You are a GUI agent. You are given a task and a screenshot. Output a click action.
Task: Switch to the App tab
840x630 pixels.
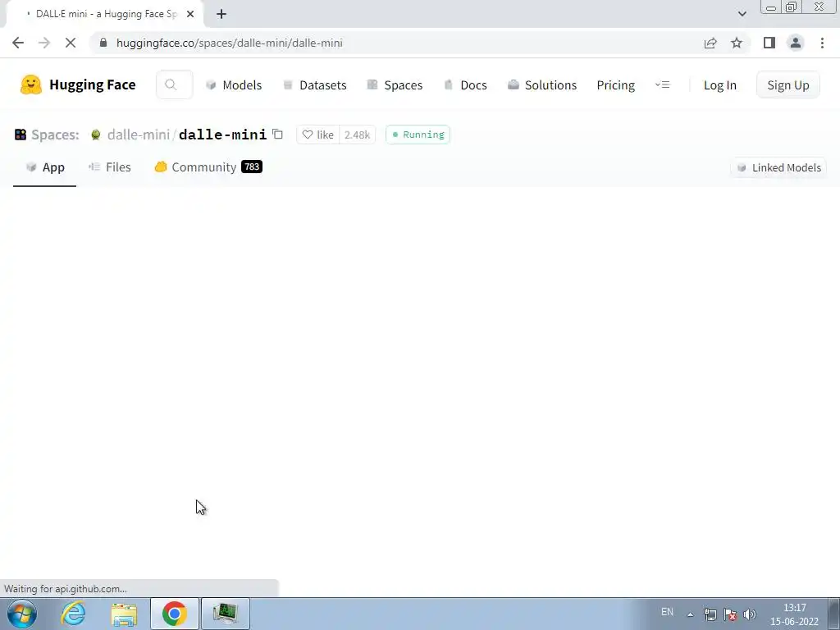(45, 167)
